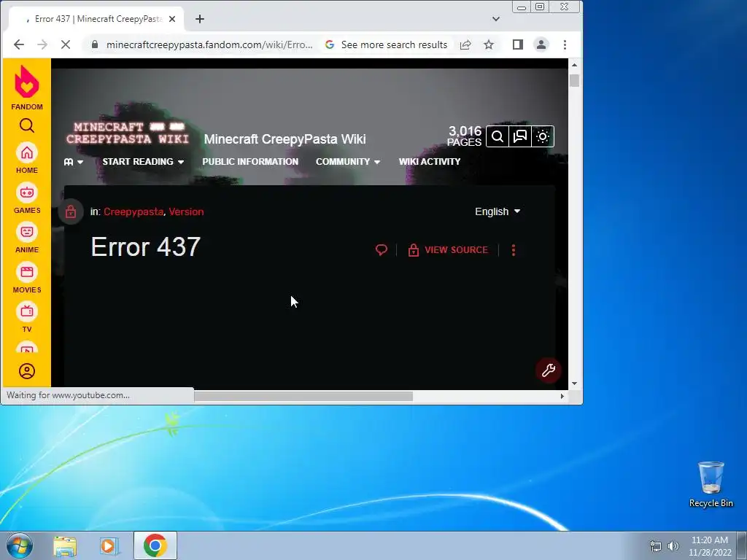Click the wiki logo image

click(x=127, y=133)
